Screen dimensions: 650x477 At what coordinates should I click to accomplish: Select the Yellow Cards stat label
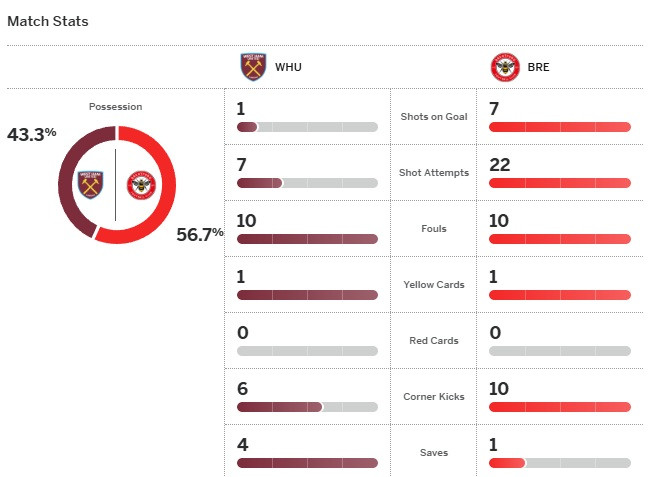pyautogui.click(x=434, y=284)
